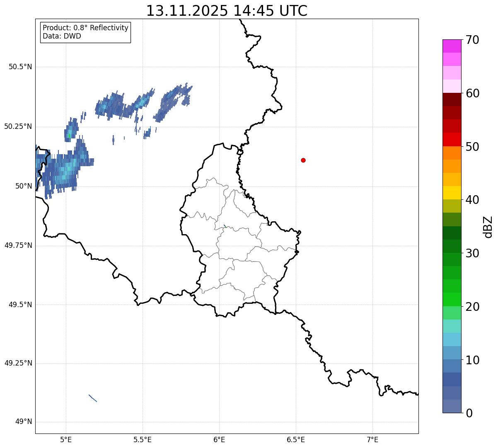Click the red radar site marker dot

coord(303,160)
